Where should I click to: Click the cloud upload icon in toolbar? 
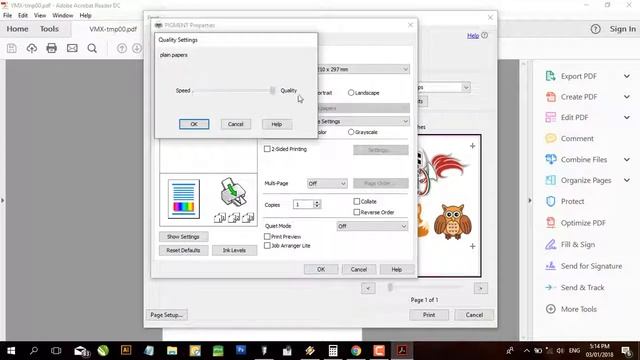(31, 48)
